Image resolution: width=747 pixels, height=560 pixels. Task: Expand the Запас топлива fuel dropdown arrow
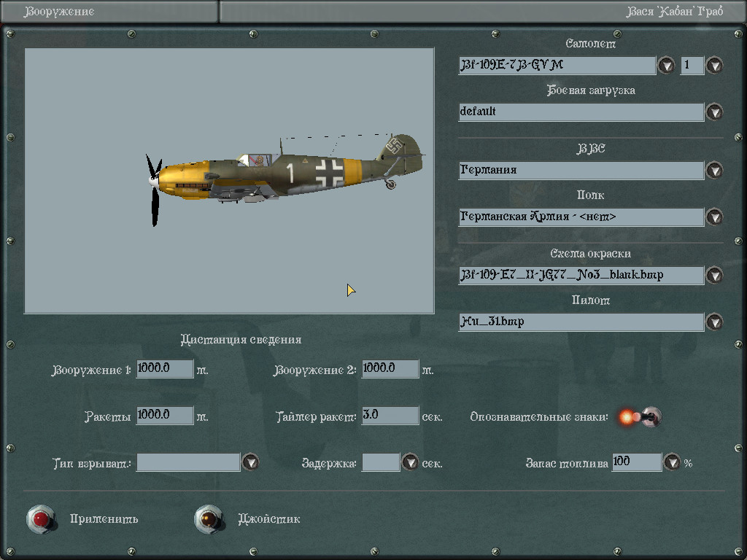pyautogui.click(x=672, y=462)
